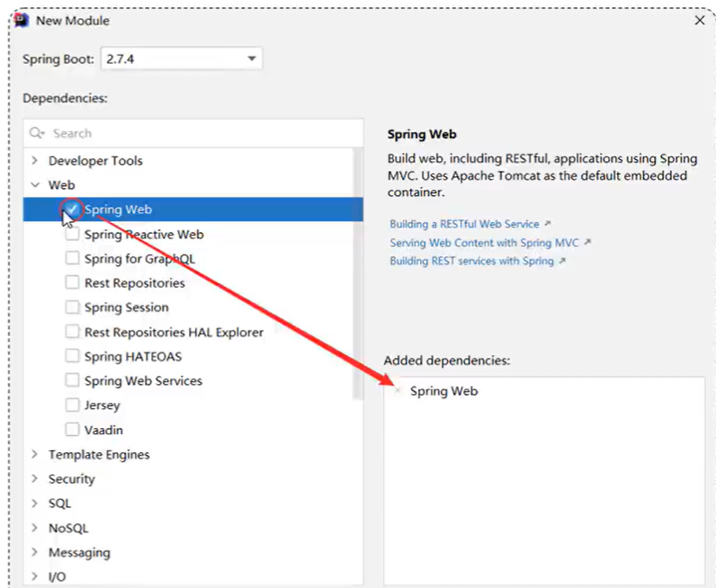Screen dimensions: 716x588
Task: Expand the Messaging category
Action: [x=35, y=552]
